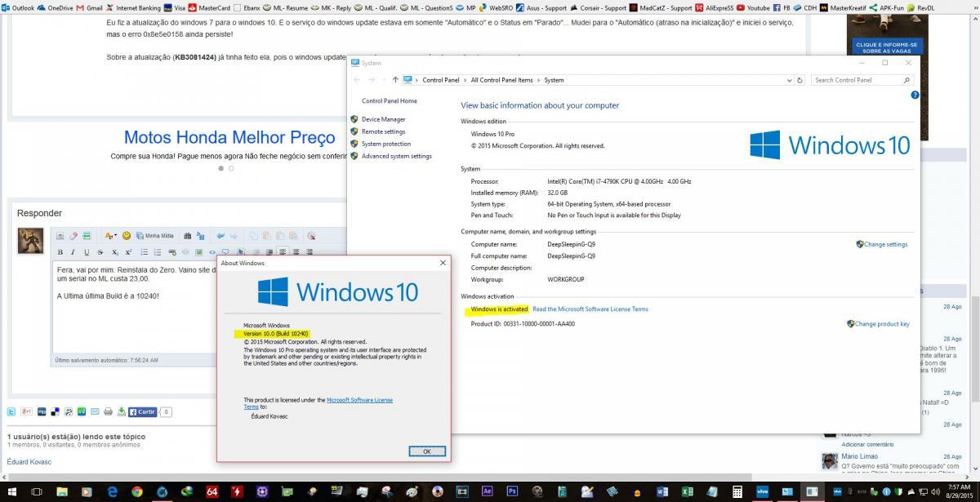Open Device Manager in System window
The width and height of the screenshot is (980, 502).
click(383, 119)
